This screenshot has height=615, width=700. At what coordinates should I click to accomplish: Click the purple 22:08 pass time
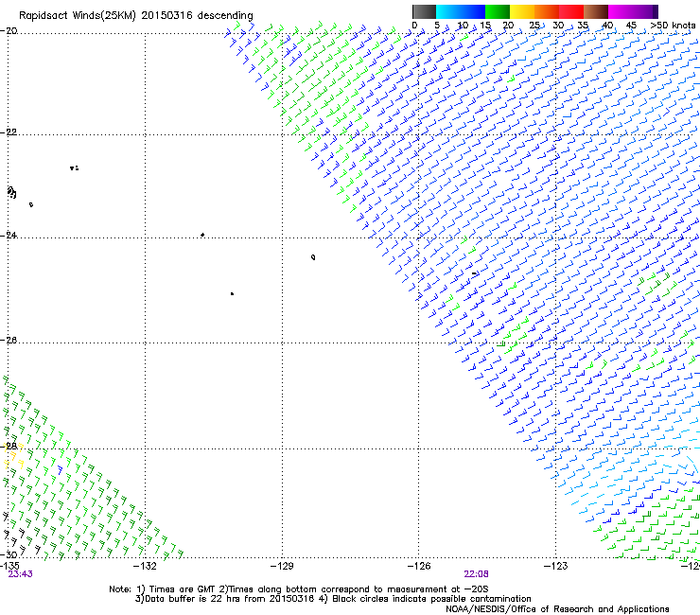tap(477, 574)
